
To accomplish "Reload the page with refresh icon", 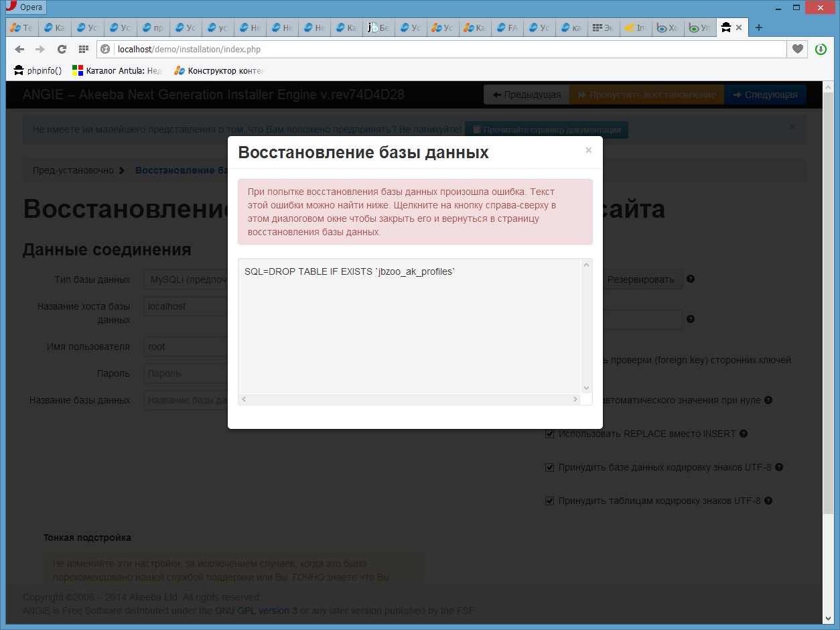I will (62, 49).
